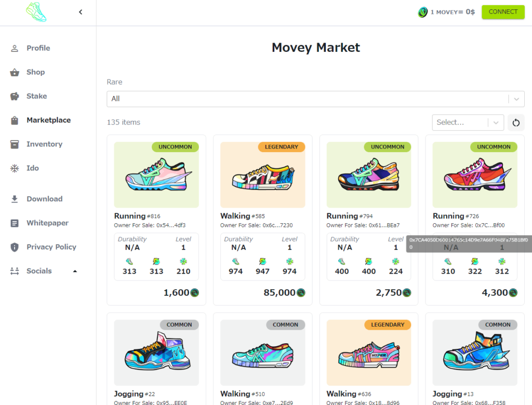Click lightning stat icon above 322 on Running #726

point(475,262)
